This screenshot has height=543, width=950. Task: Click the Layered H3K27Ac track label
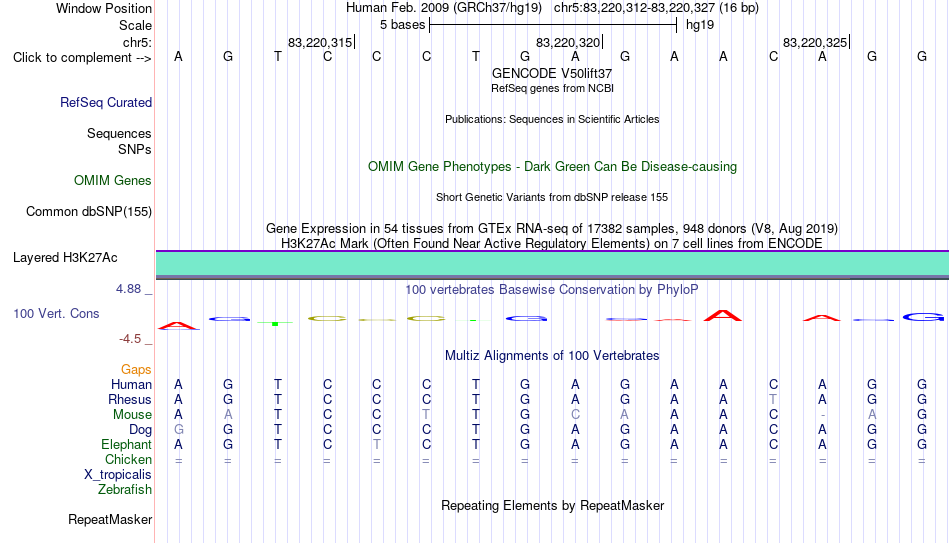[x=65, y=258]
